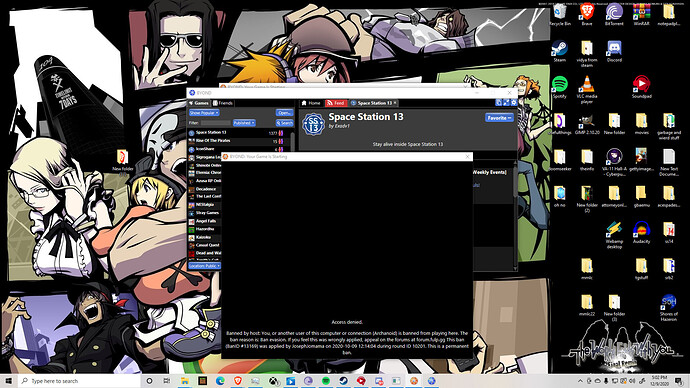
Task: Click the Type here to search box
Action: tap(79, 381)
